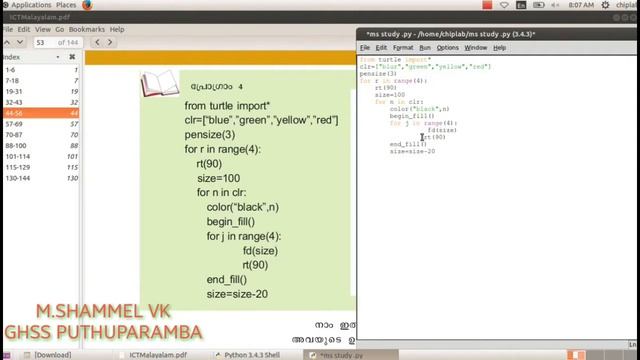This screenshot has height=360, width=640.
Task: Select index entry 32-43
Action: point(41,102)
